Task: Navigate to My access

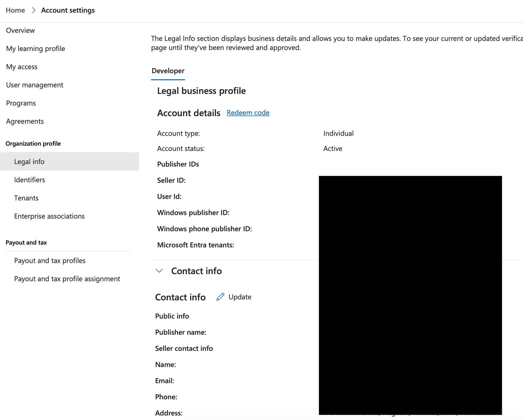Action: [x=22, y=67]
